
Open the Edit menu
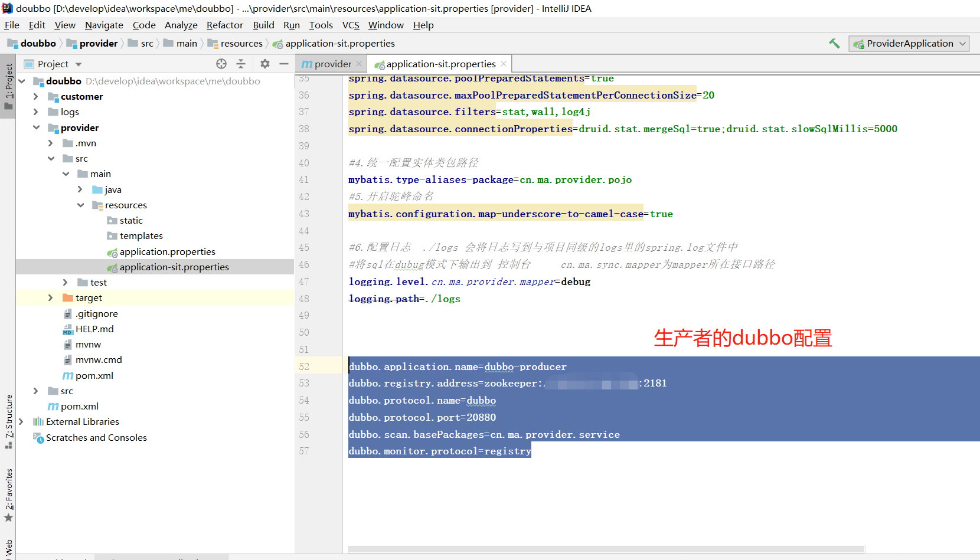pos(37,25)
